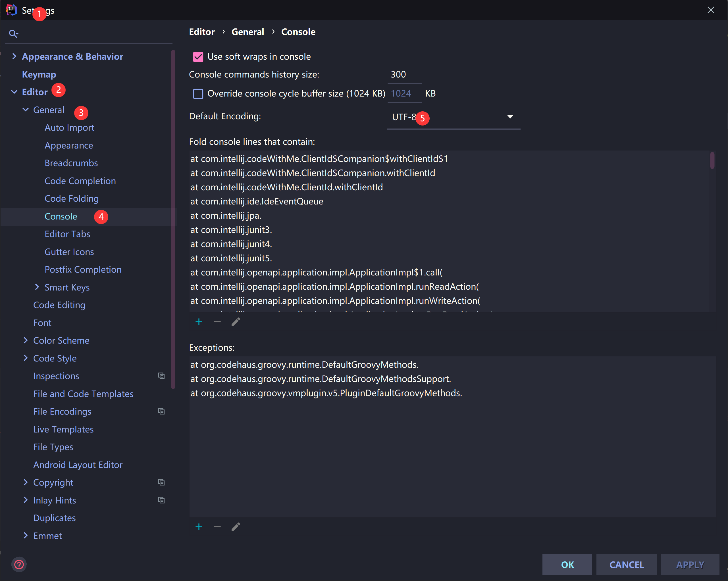
Task: Add a fold console line pattern
Action: click(199, 322)
